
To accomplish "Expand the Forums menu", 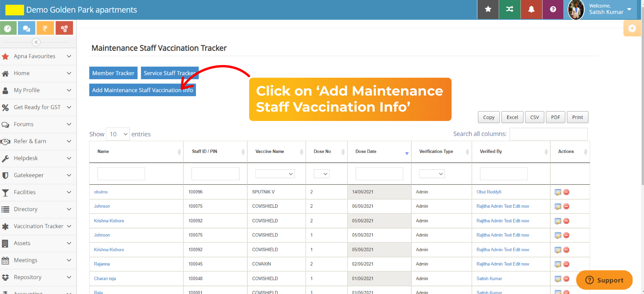I will click(38, 124).
